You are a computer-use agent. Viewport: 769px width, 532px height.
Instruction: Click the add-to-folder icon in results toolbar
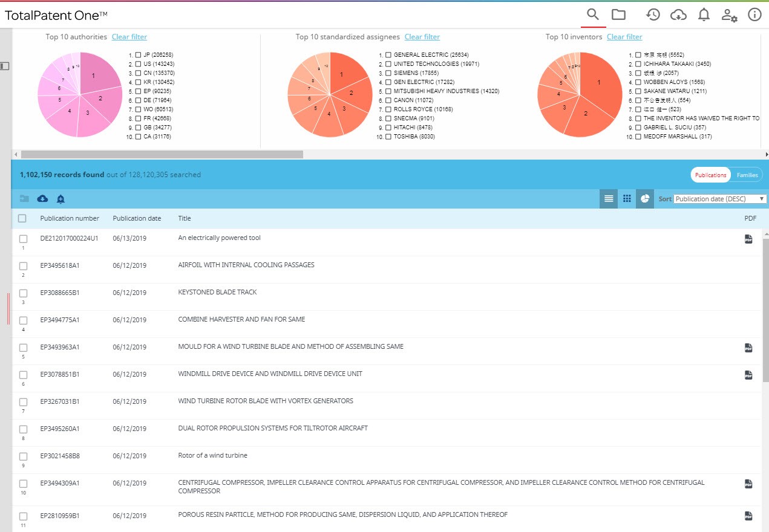[24, 198]
